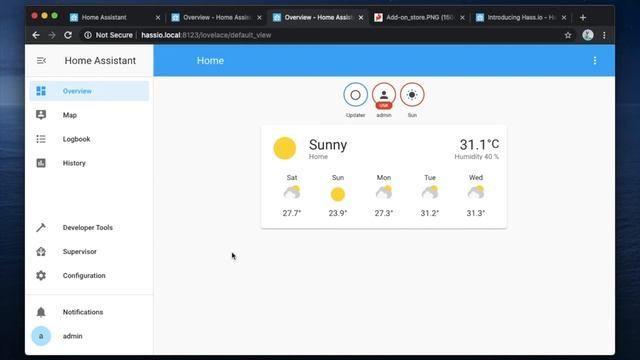The height and width of the screenshot is (360, 640).
Task: Open the Chrome three-dot menu
Action: coord(604,35)
